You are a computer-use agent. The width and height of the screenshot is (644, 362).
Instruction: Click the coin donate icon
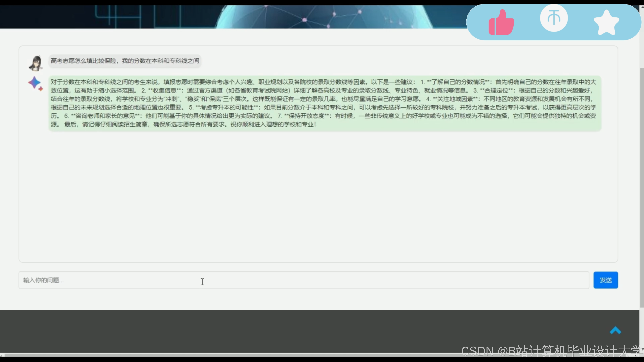coord(554,18)
